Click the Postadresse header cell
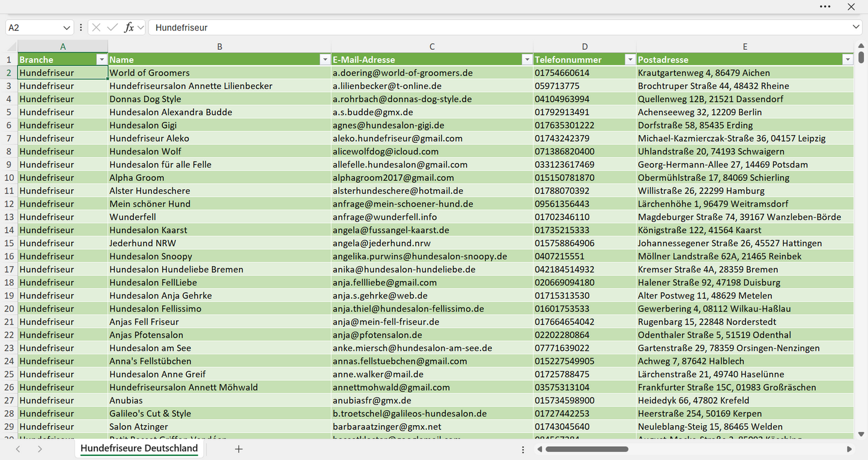Screen dimensions: 868x460 point(745,59)
